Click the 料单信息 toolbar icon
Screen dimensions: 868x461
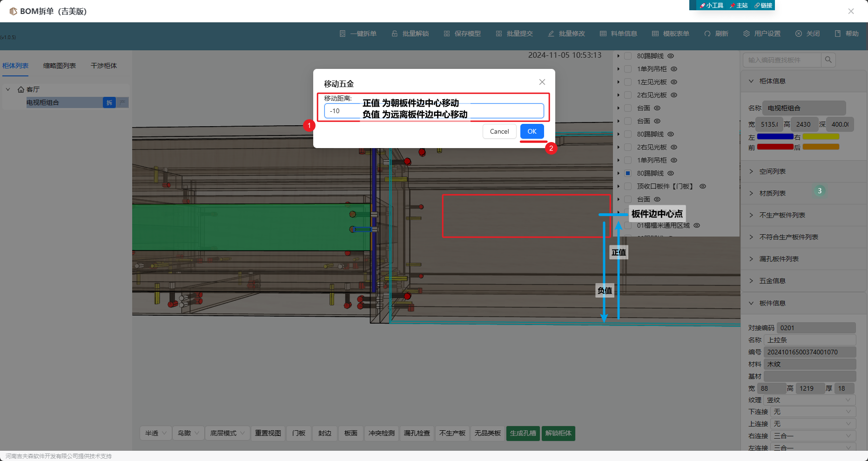coord(603,34)
